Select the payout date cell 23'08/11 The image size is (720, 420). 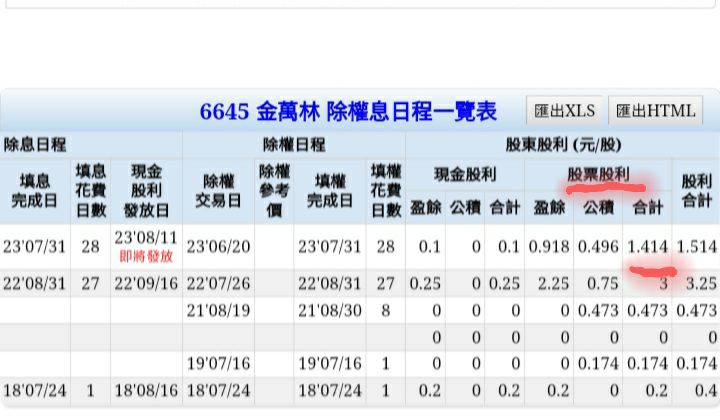[146, 238]
